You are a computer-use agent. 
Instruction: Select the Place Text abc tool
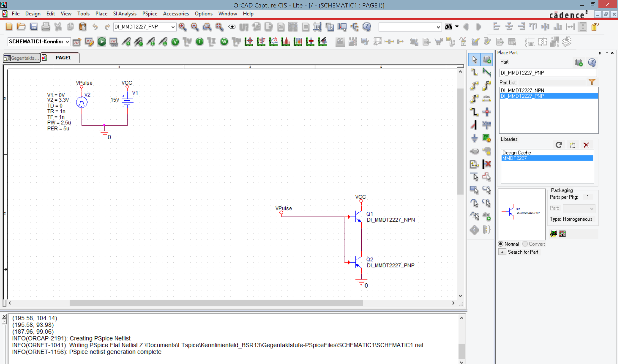[x=487, y=216]
